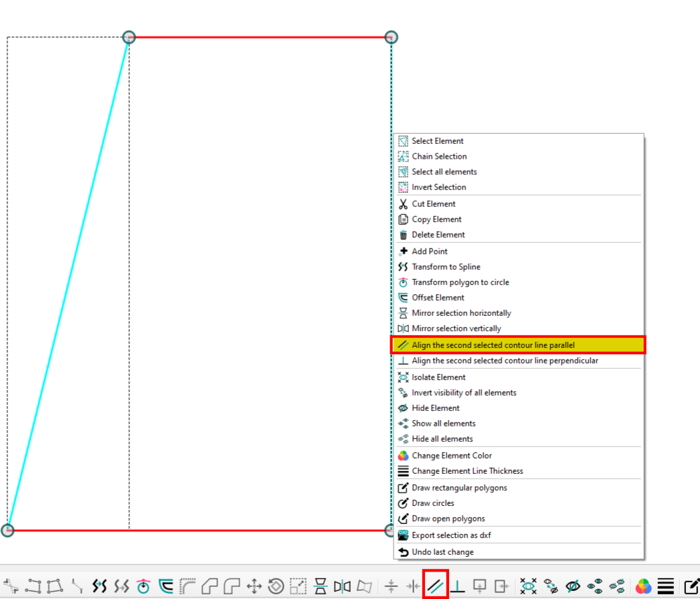Click the color wheel icon in the toolbar

tap(643, 586)
